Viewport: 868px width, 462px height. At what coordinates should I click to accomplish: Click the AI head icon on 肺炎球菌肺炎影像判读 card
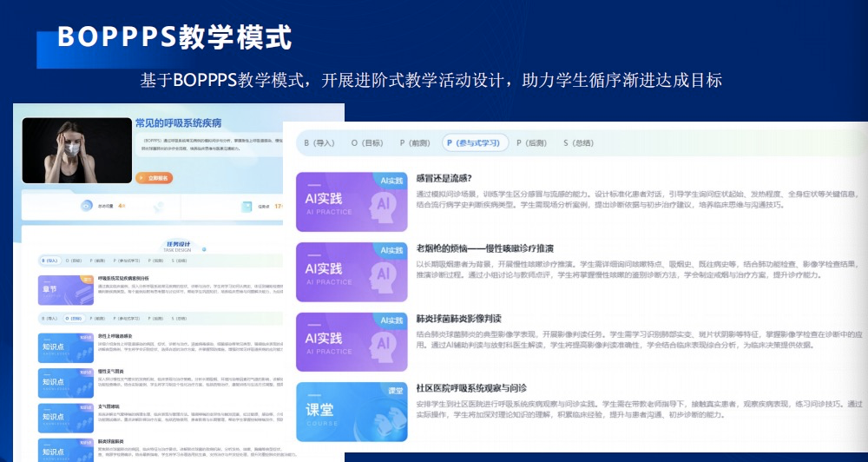tap(382, 344)
